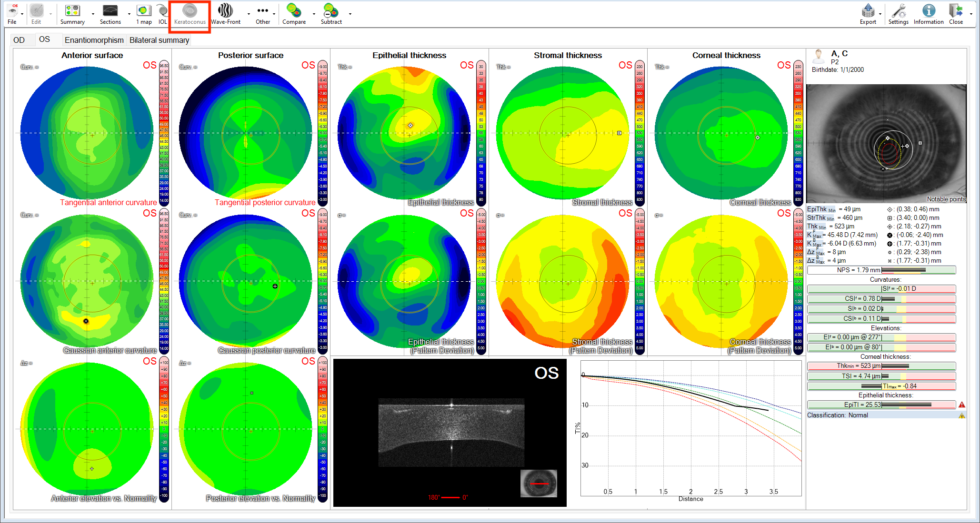This screenshot has width=980, height=523.
Task: Click the Keratoconus toolbar button
Action: pyautogui.click(x=190, y=15)
